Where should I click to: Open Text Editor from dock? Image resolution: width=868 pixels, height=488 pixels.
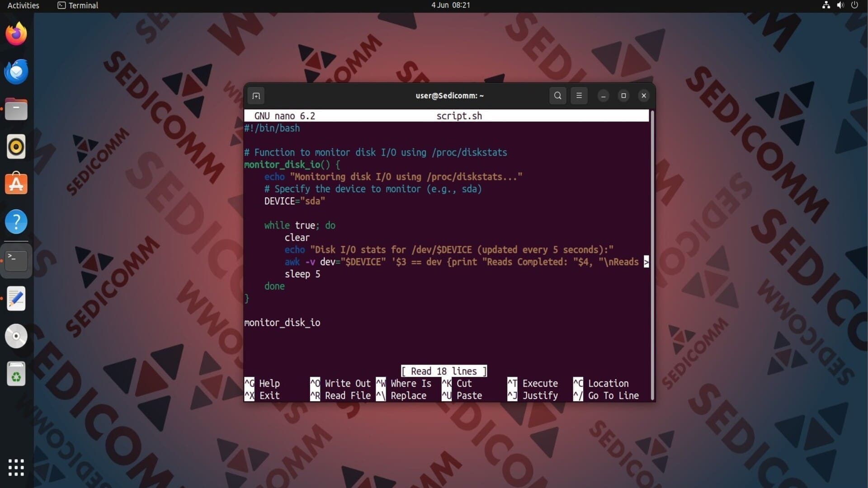click(x=16, y=298)
